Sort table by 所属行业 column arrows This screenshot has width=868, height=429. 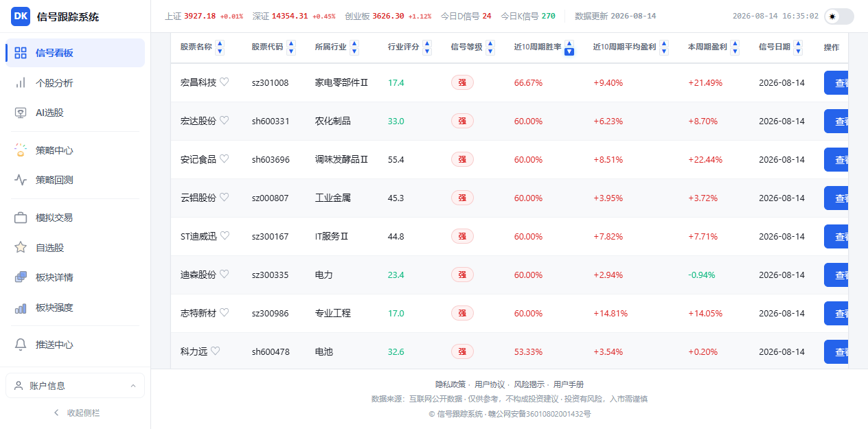click(x=354, y=47)
